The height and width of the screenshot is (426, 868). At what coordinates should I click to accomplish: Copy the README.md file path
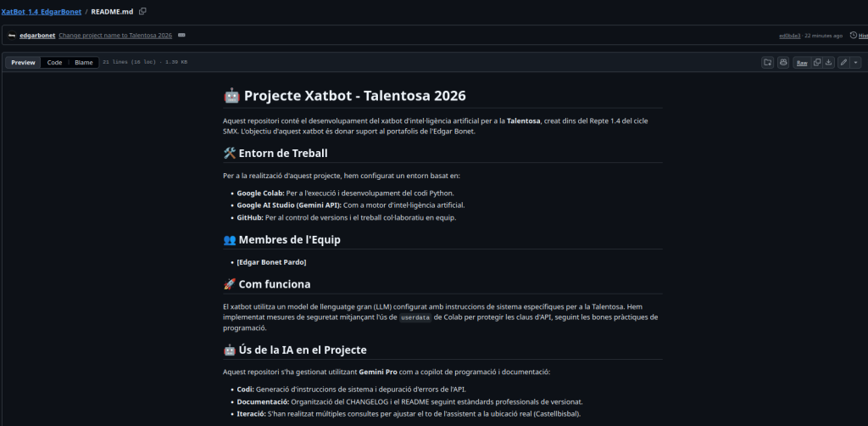tap(142, 11)
